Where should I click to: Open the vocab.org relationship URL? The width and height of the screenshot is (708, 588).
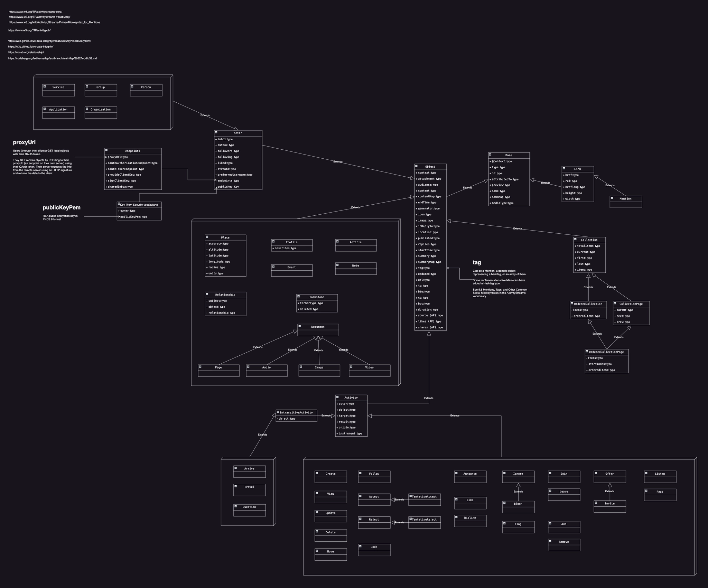click(26, 52)
